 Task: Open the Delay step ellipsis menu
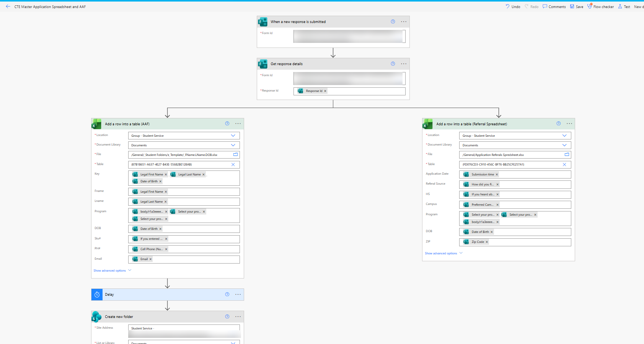238,294
